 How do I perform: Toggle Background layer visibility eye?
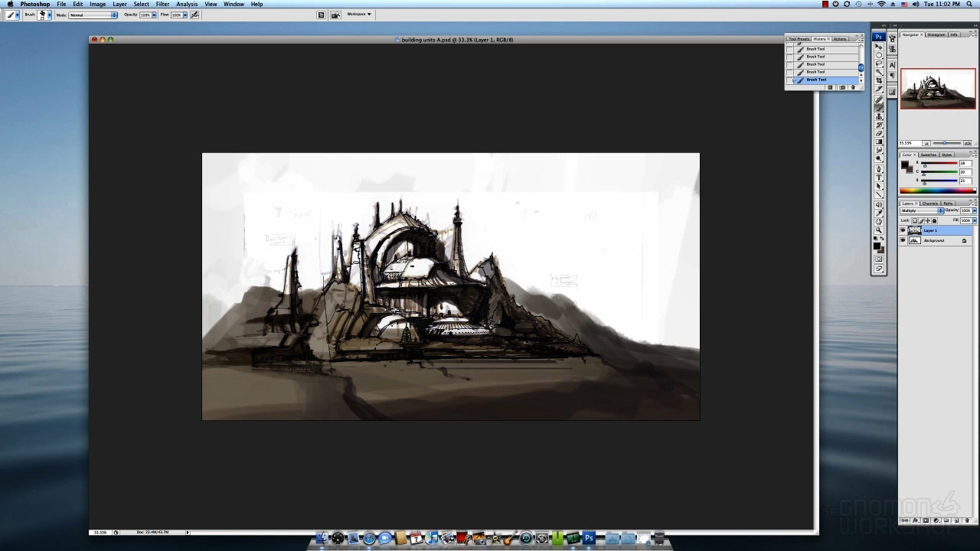pyautogui.click(x=903, y=240)
